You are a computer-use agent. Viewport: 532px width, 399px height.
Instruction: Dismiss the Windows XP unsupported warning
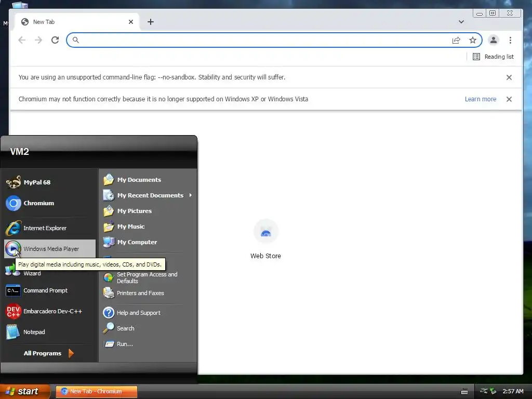[x=509, y=99]
